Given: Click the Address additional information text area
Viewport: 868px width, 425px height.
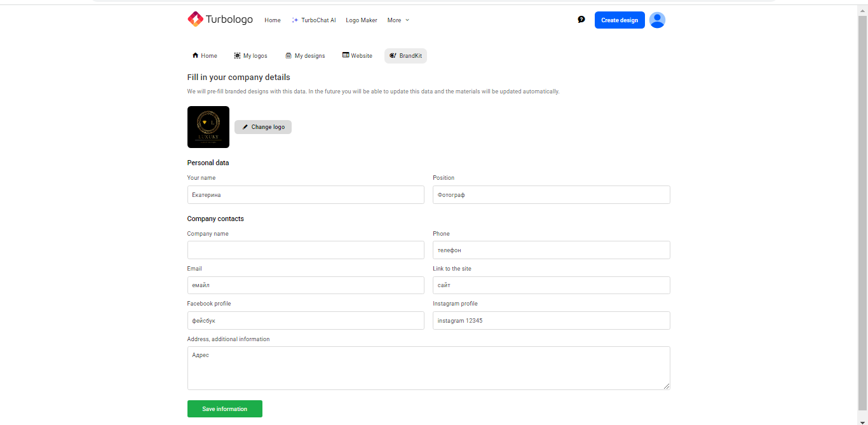Looking at the screenshot, I should (x=428, y=368).
